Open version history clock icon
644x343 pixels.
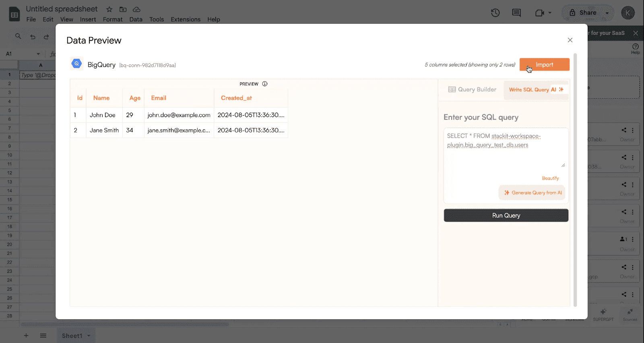(495, 13)
